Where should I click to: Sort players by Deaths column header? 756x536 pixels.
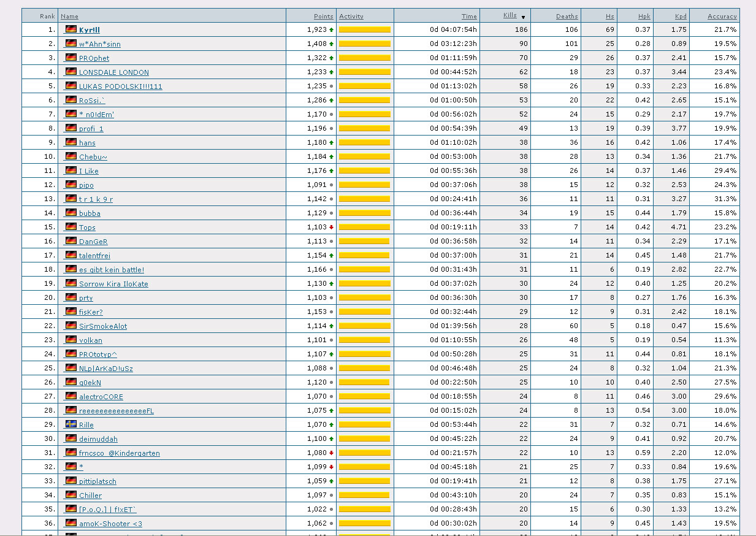tap(567, 17)
